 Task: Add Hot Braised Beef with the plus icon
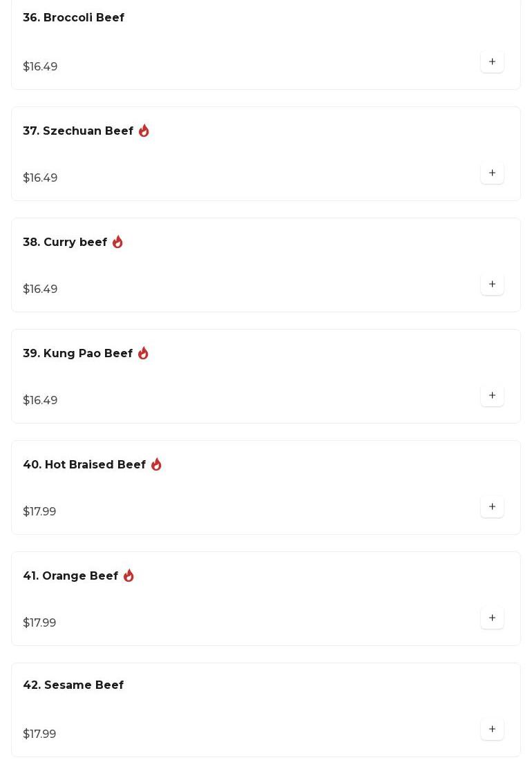[x=492, y=506]
